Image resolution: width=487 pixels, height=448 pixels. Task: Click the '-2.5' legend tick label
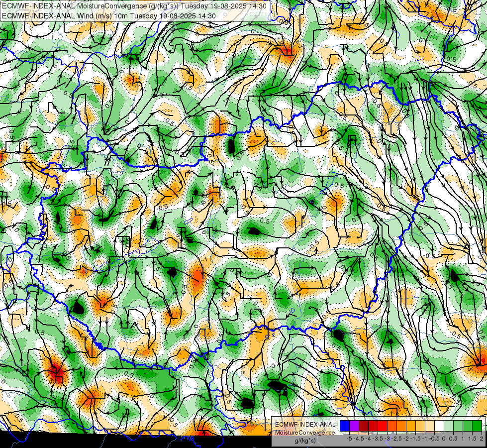coord(397,439)
